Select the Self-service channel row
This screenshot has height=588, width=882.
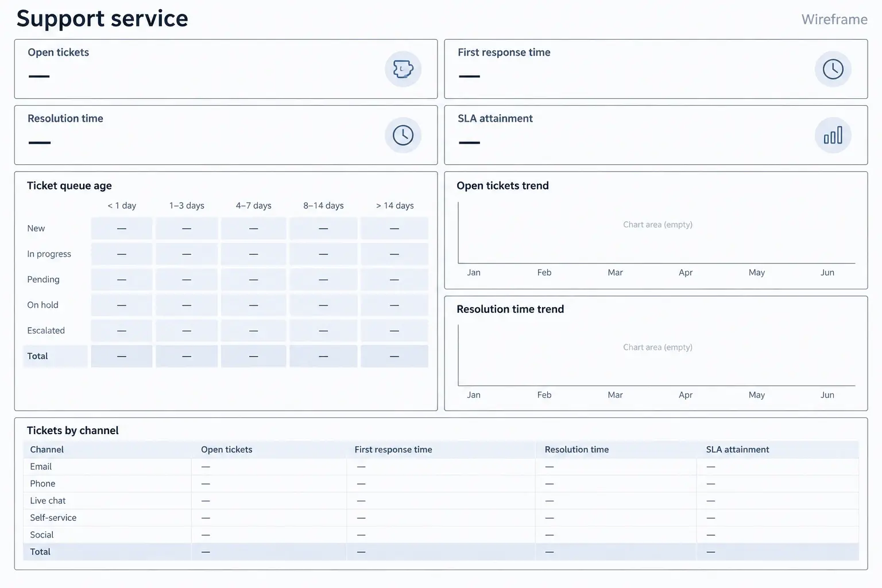pyautogui.click(x=441, y=518)
